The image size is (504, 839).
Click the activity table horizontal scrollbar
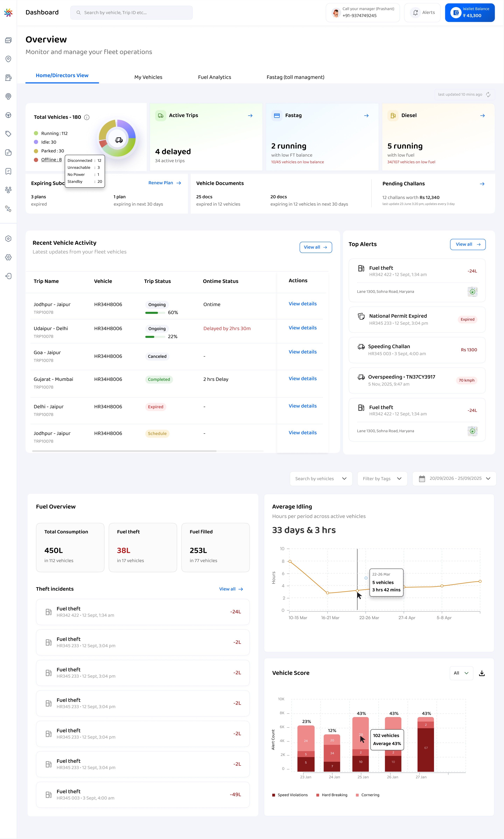coord(124,451)
